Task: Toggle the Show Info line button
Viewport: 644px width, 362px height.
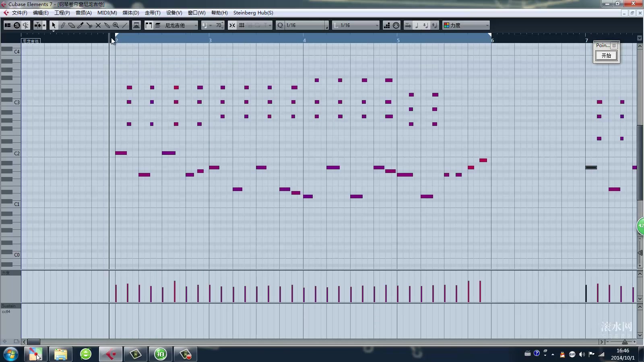Action: [8, 25]
